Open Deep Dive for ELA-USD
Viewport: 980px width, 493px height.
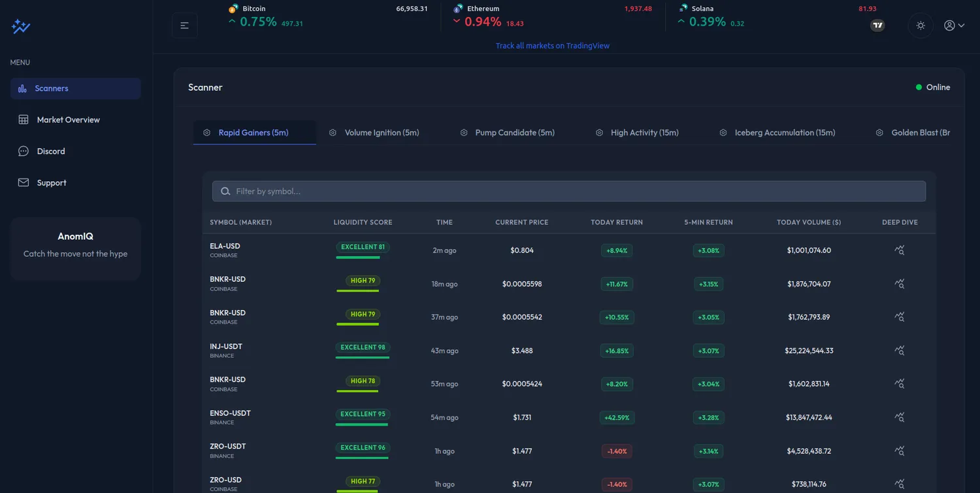pyautogui.click(x=899, y=250)
